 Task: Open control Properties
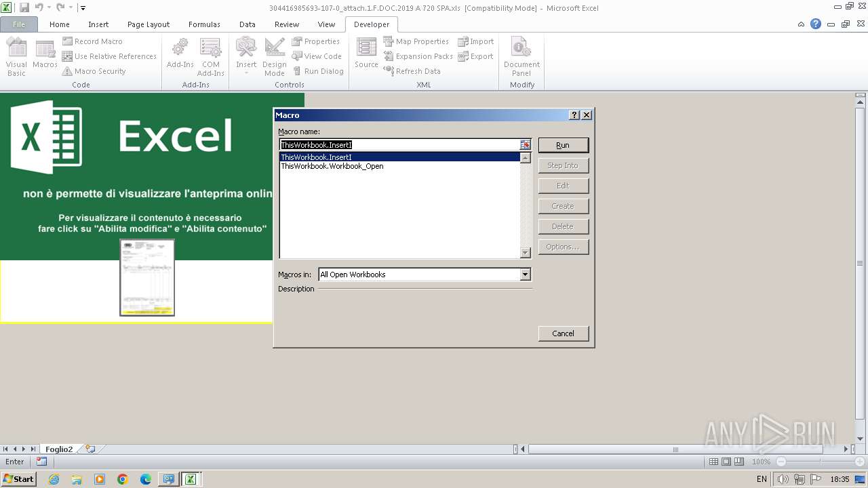point(316,41)
